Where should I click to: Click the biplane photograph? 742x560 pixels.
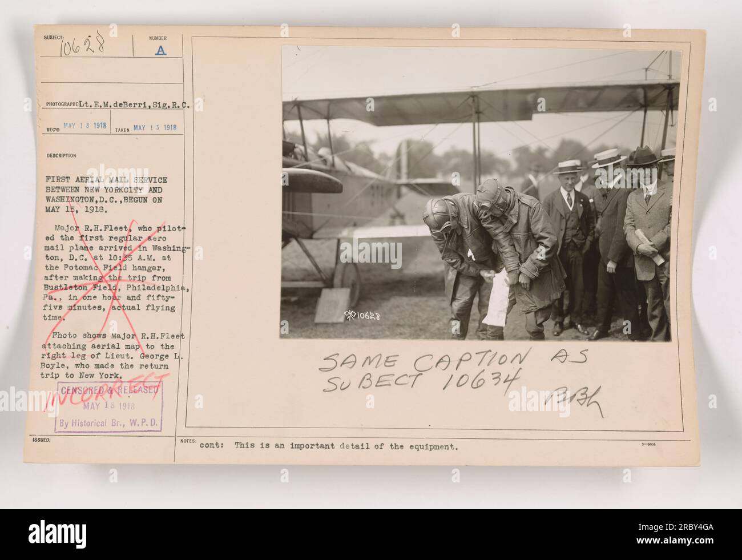click(480, 195)
